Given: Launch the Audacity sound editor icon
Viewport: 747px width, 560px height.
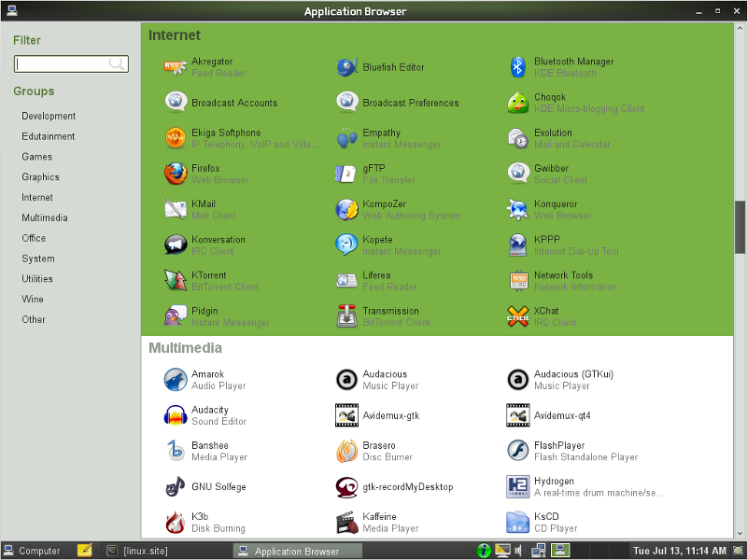Looking at the screenshot, I should pyautogui.click(x=176, y=415).
